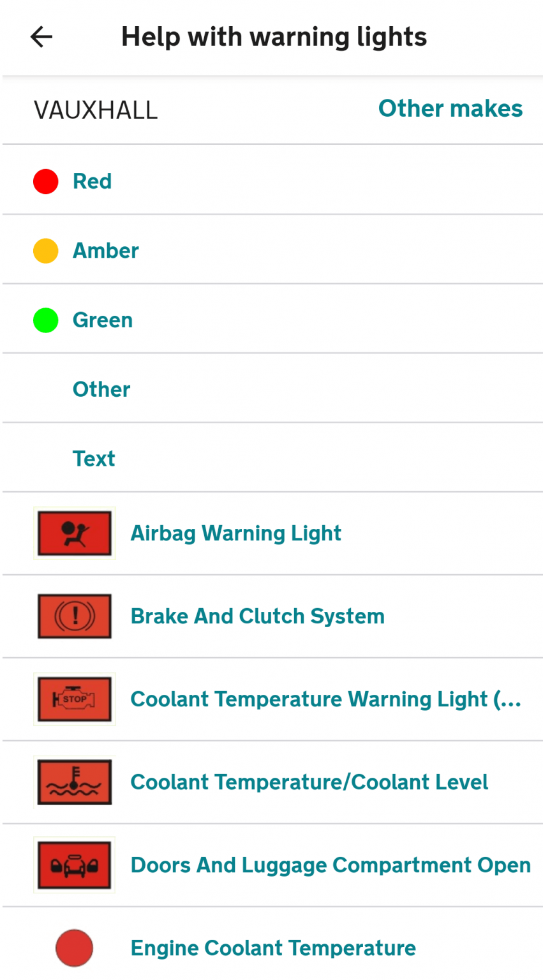
Task: Switch to Other makes
Action: click(x=450, y=108)
